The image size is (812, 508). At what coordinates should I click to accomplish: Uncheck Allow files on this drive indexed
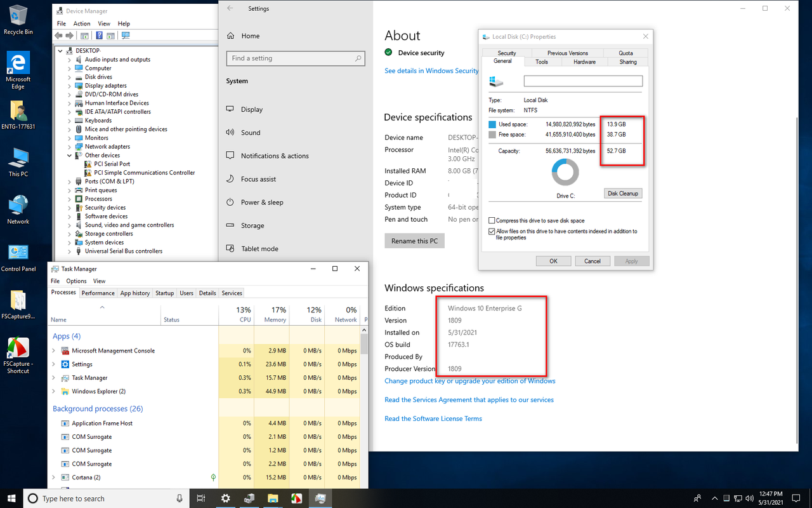pos(492,232)
